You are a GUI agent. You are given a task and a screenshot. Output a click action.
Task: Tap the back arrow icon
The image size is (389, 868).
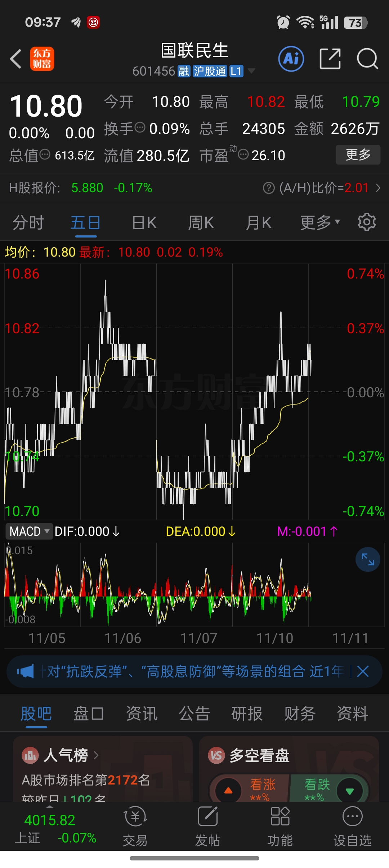(x=16, y=59)
